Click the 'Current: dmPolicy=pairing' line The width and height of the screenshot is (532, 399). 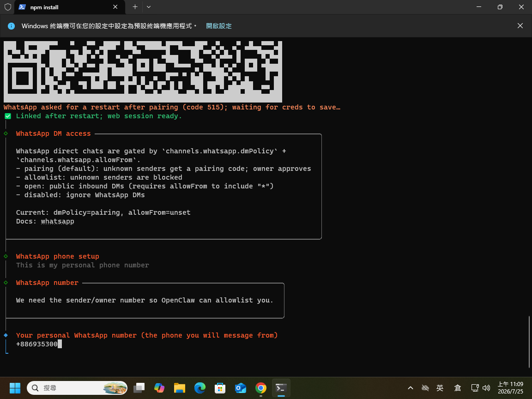(103, 212)
